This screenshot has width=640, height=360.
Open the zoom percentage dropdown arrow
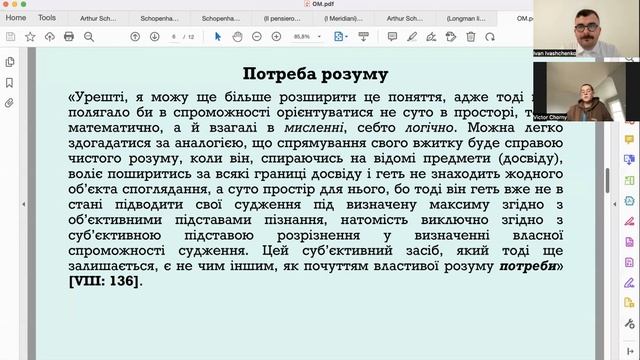click(319, 37)
